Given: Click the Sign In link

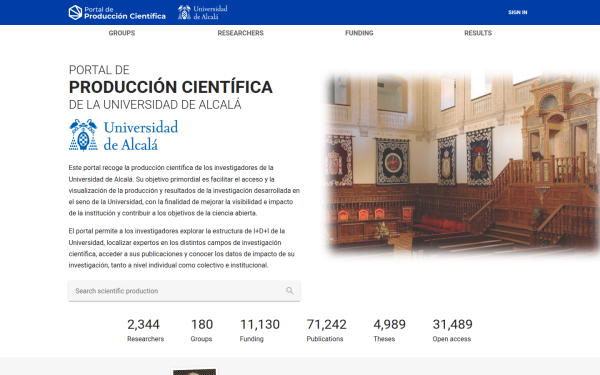Looking at the screenshot, I should click(x=517, y=13).
